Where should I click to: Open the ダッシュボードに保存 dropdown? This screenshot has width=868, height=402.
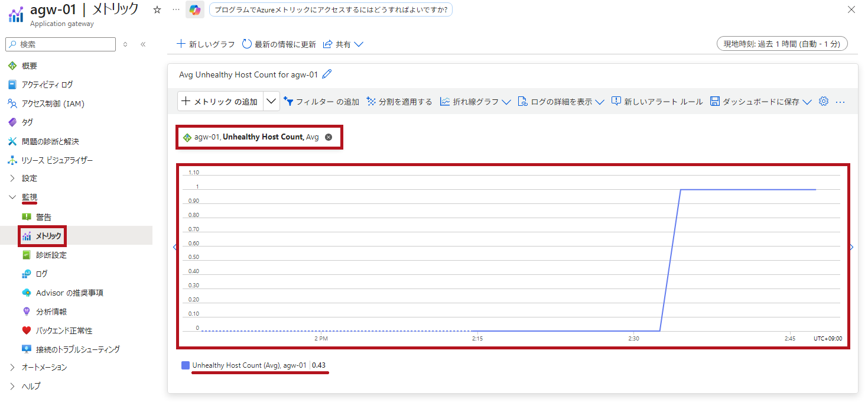point(761,102)
